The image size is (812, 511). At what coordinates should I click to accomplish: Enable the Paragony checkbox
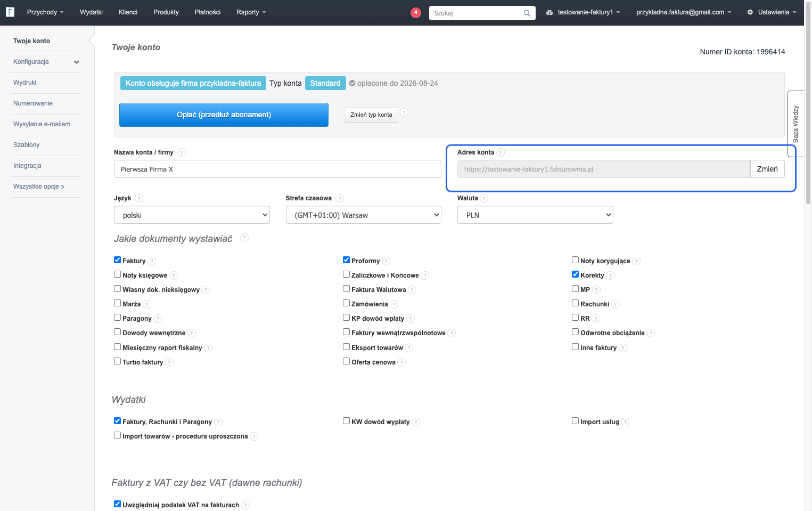point(117,318)
